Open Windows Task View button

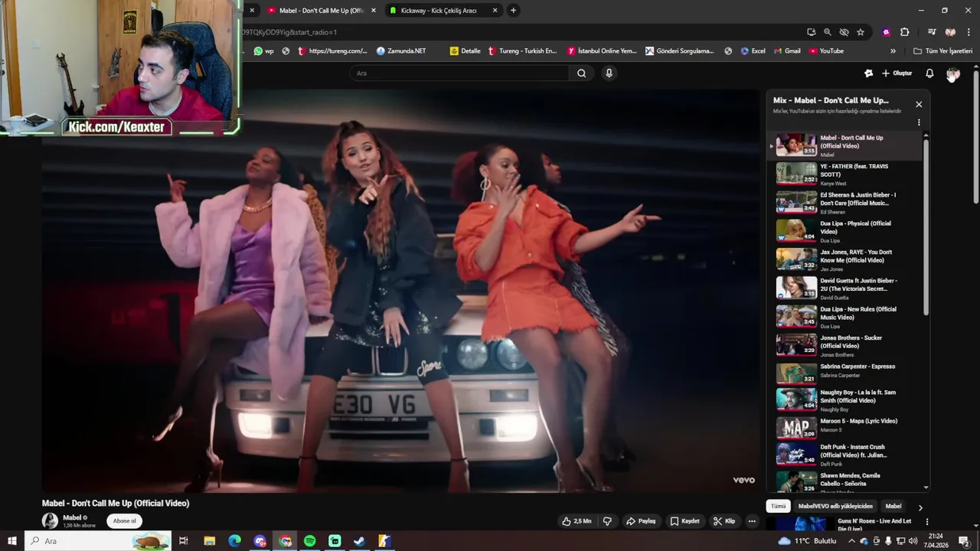click(x=184, y=541)
